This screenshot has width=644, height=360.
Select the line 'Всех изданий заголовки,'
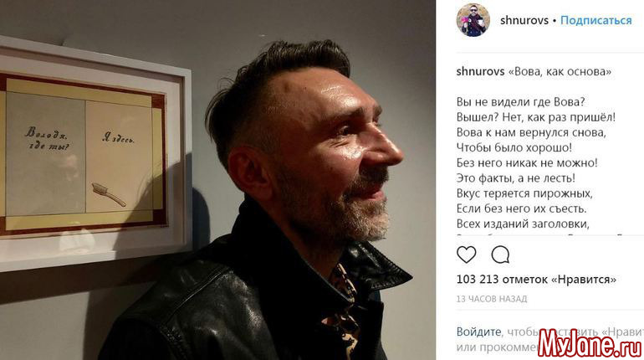(x=523, y=224)
